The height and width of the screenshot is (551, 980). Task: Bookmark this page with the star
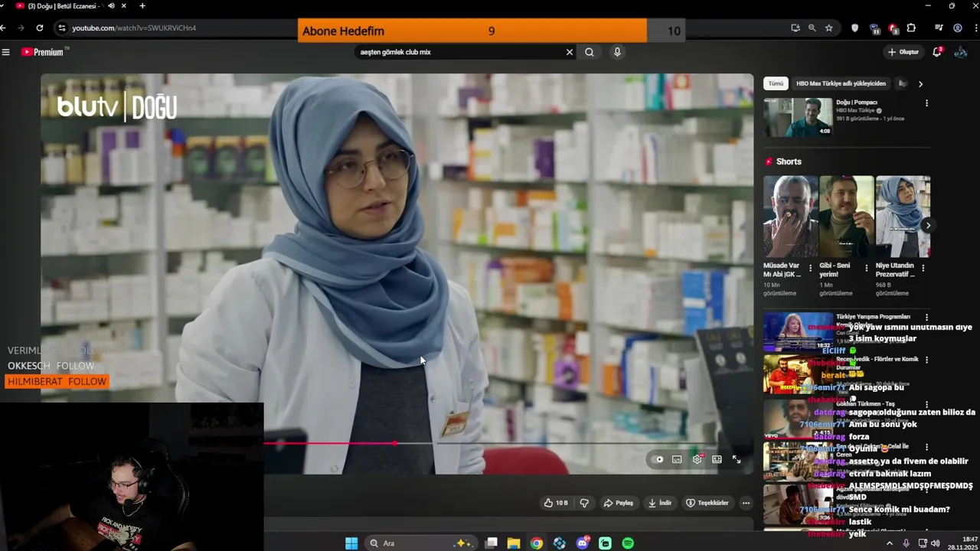click(x=829, y=28)
